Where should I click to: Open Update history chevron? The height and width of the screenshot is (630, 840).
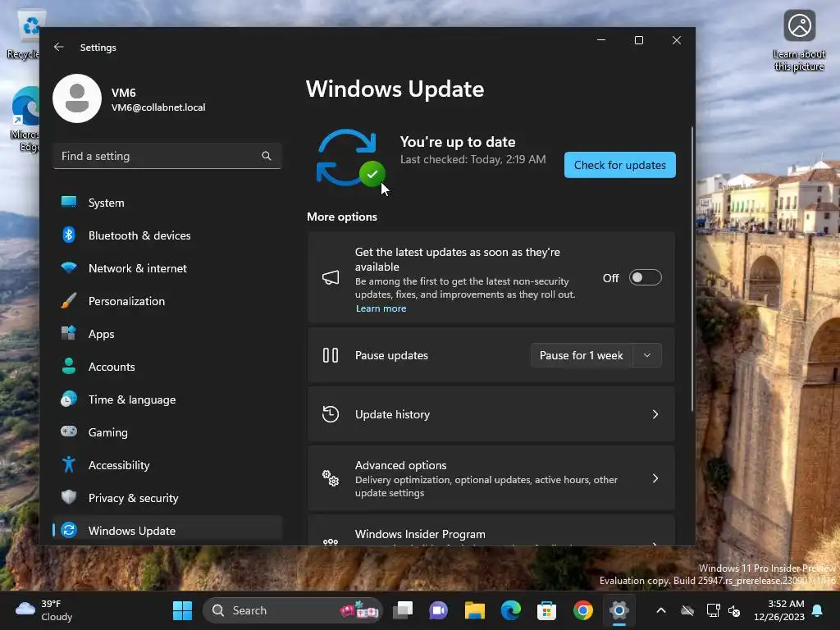[655, 414]
